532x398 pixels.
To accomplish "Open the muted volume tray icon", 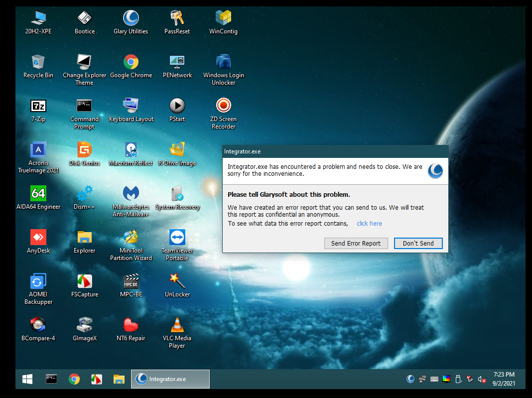I will coord(482,380).
